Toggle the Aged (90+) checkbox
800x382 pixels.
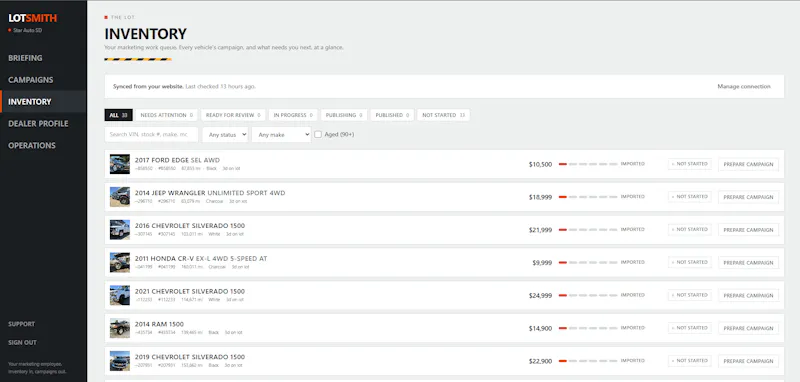click(318, 135)
